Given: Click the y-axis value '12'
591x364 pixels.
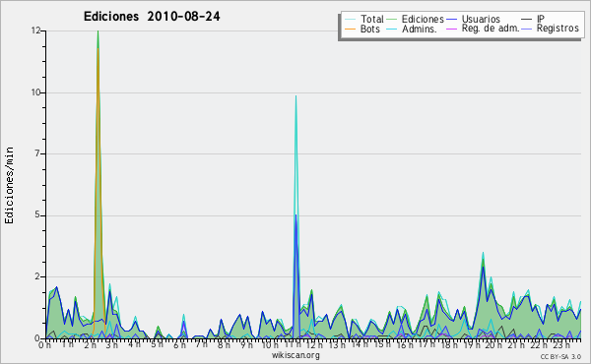Looking at the screenshot, I should coord(35,30).
